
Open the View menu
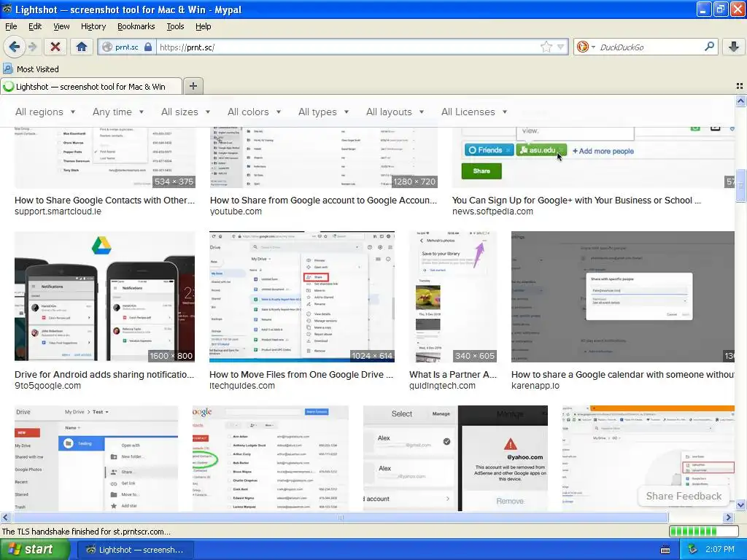[61, 26]
